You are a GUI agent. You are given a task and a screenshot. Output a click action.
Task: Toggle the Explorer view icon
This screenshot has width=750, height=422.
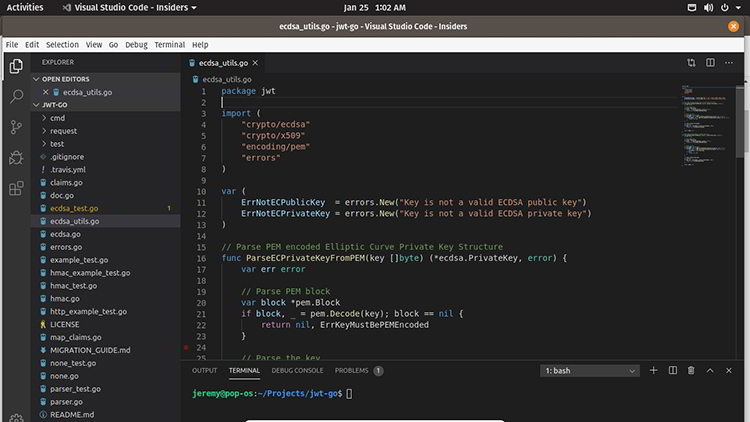click(16, 67)
